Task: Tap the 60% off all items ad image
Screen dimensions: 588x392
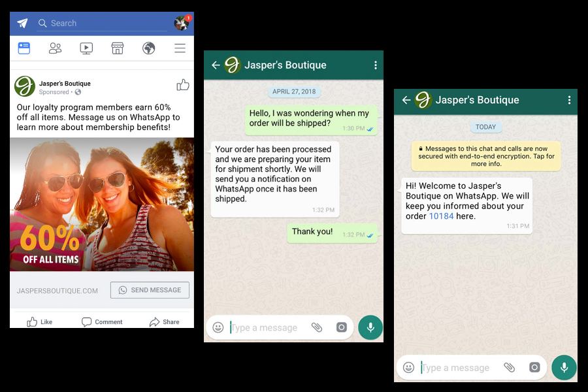Action: pos(101,204)
